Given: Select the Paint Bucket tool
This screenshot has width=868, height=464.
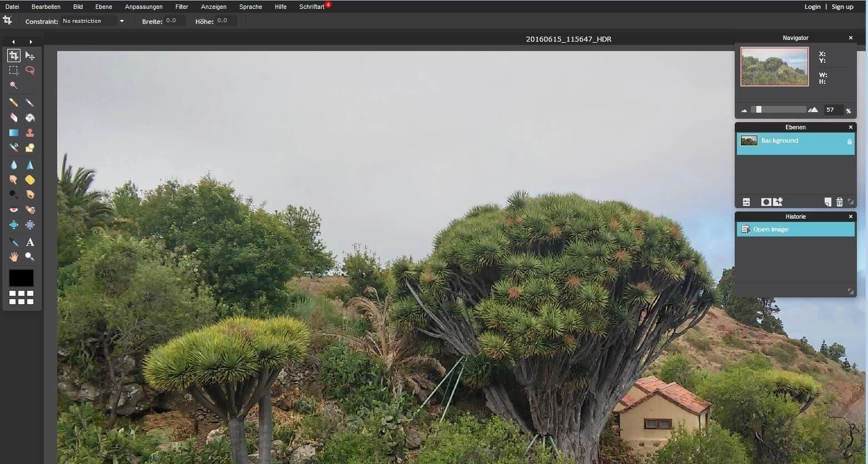Looking at the screenshot, I should coord(30,118).
